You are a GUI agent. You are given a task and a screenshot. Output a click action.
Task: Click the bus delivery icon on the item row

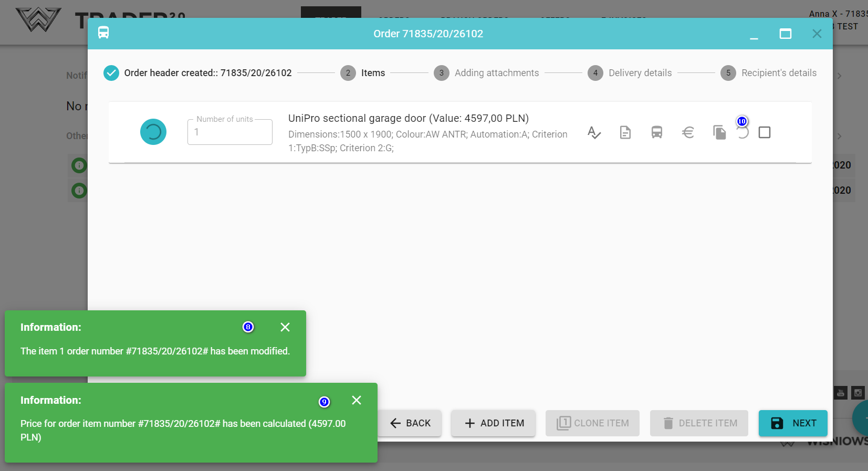[x=656, y=132]
